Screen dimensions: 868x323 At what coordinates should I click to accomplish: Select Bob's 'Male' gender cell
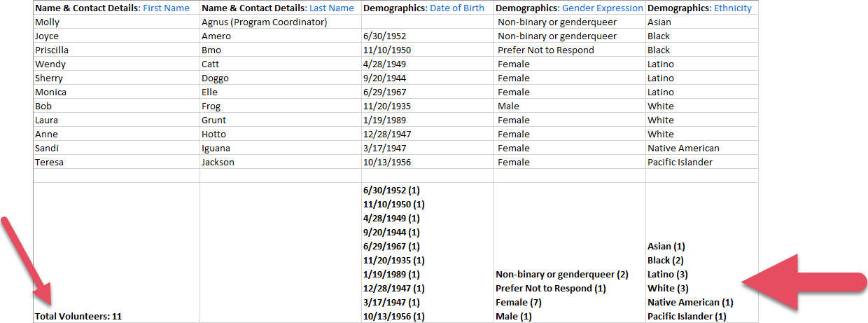[570, 106]
